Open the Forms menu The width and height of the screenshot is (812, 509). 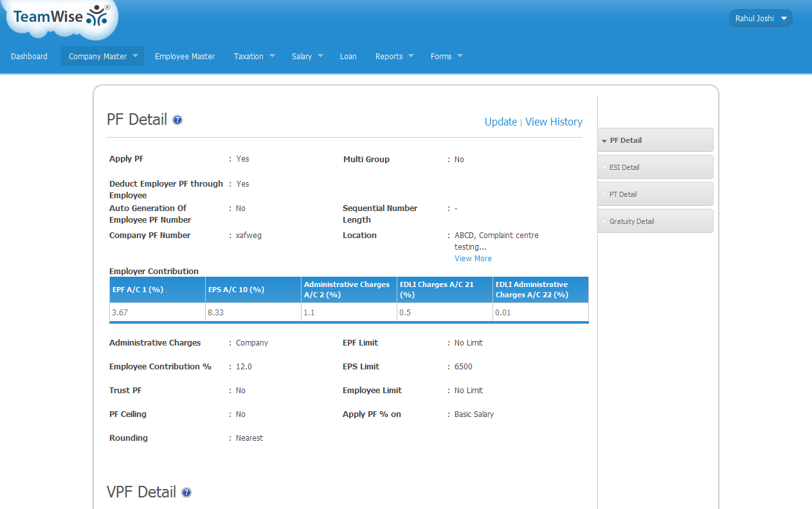click(x=446, y=56)
